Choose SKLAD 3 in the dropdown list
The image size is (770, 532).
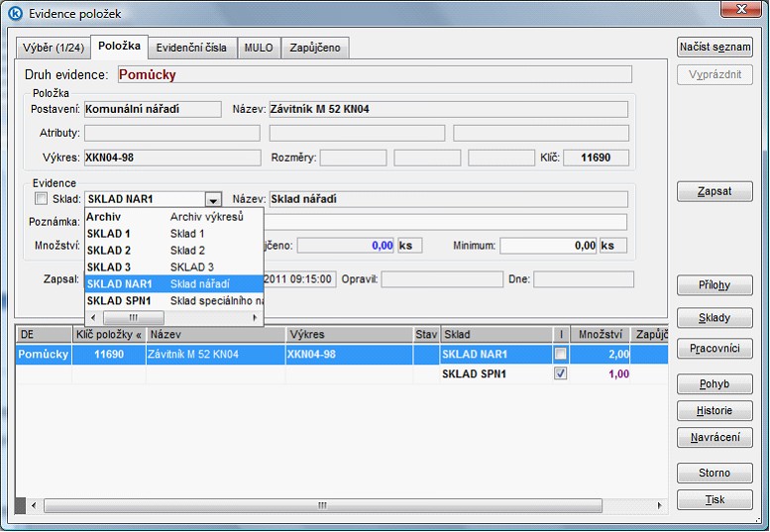pyautogui.click(x=174, y=266)
